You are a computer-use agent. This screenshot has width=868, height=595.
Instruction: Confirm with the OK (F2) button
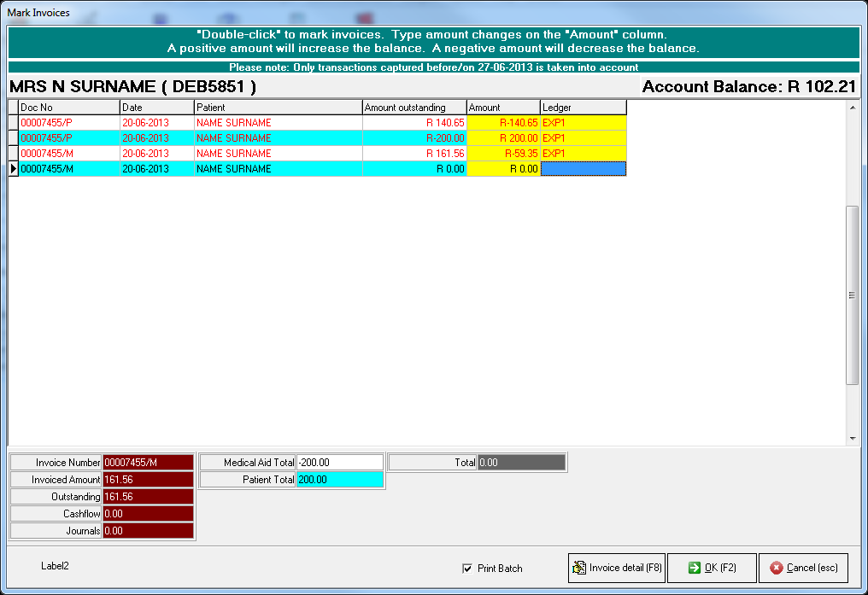point(711,568)
